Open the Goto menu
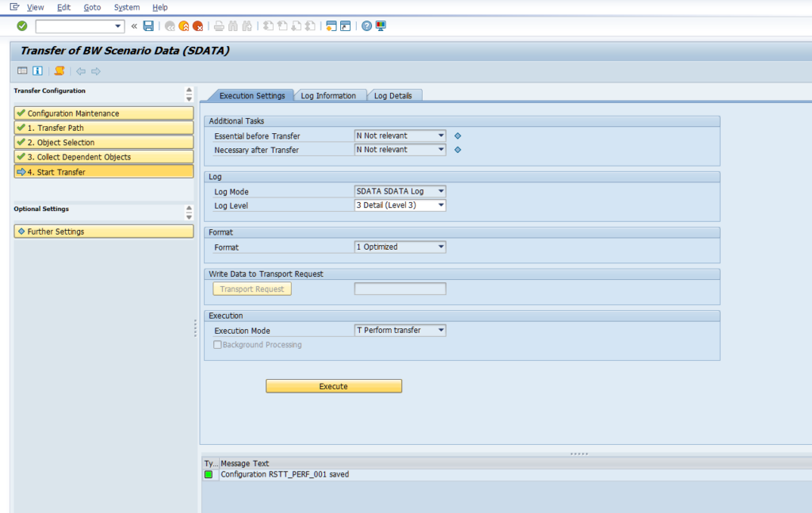 (x=92, y=7)
